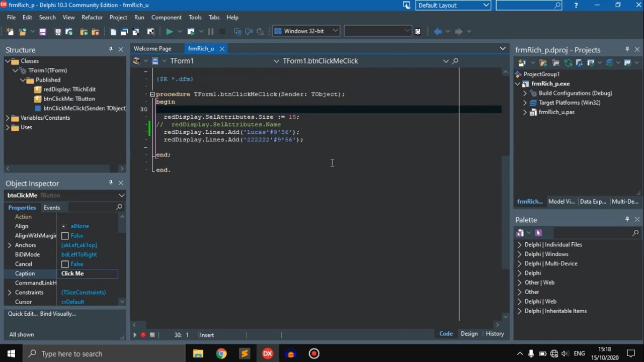
Task: Expand Variables/Constants in Structure tree
Action: tap(8, 118)
